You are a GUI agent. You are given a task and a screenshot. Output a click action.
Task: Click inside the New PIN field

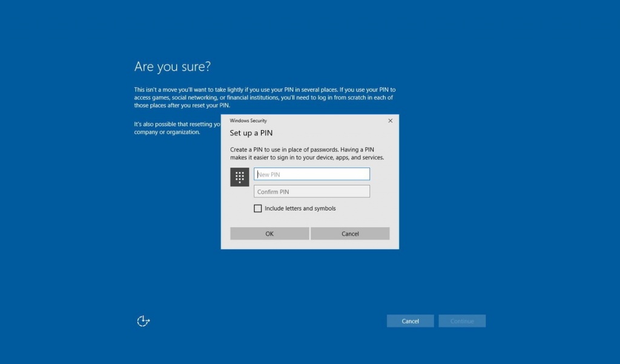point(312,174)
